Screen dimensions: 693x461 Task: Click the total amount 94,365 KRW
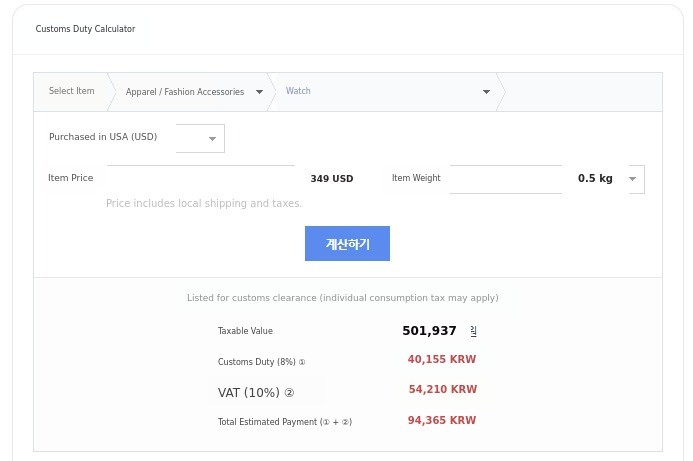[441, 420]
